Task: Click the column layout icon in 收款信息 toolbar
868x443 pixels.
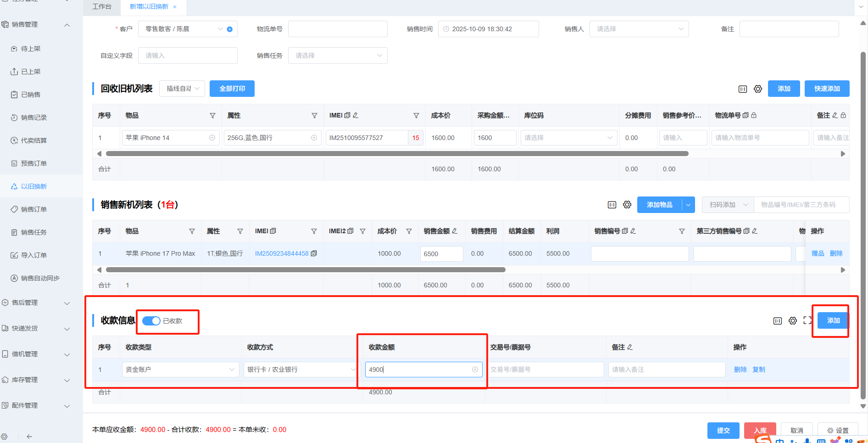Action: click(778, 321)
